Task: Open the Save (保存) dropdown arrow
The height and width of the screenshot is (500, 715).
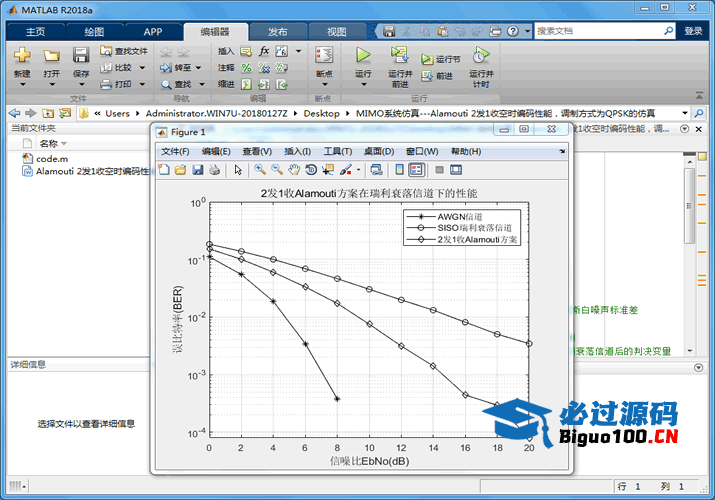Action: point(81,84)
